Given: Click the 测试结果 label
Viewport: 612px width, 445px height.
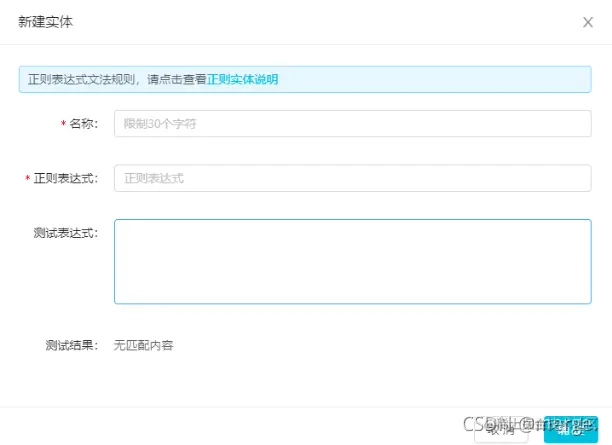Looking at the screenshot, I should point(71,345).
